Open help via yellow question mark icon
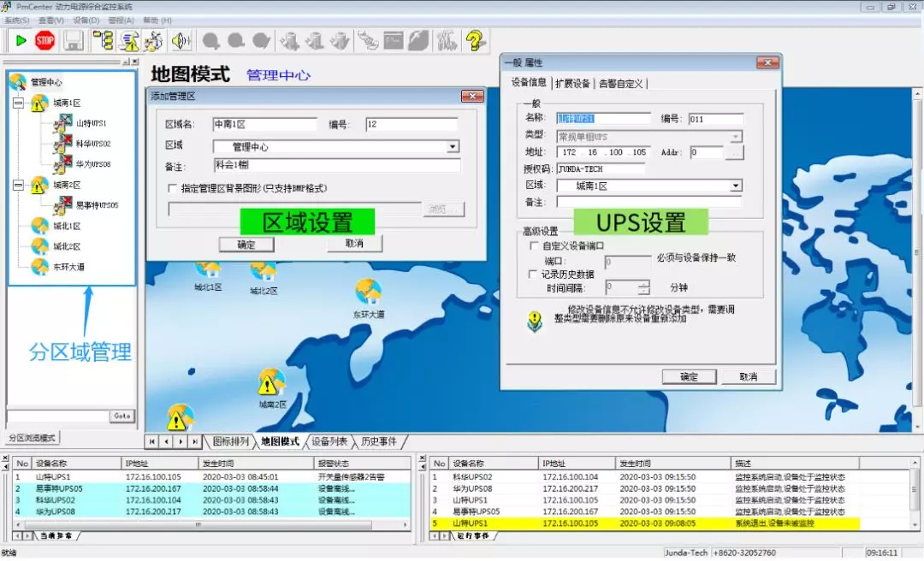924x561 pixels. coord(476,40)
